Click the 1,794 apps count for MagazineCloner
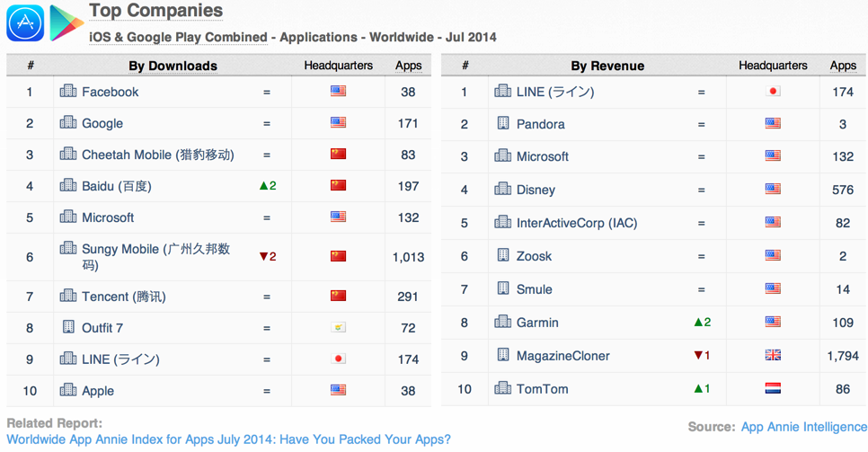Image resolution: width=868 pixels, height=452 pixels. pyautogui.click(x=843, y=356)
